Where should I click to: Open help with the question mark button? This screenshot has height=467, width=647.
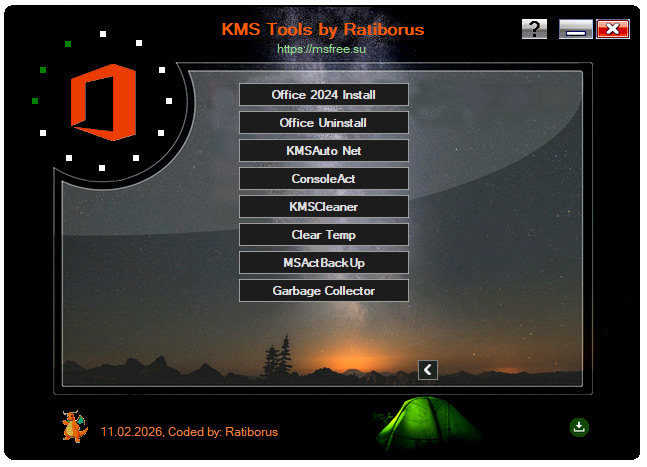coord(534,29)
